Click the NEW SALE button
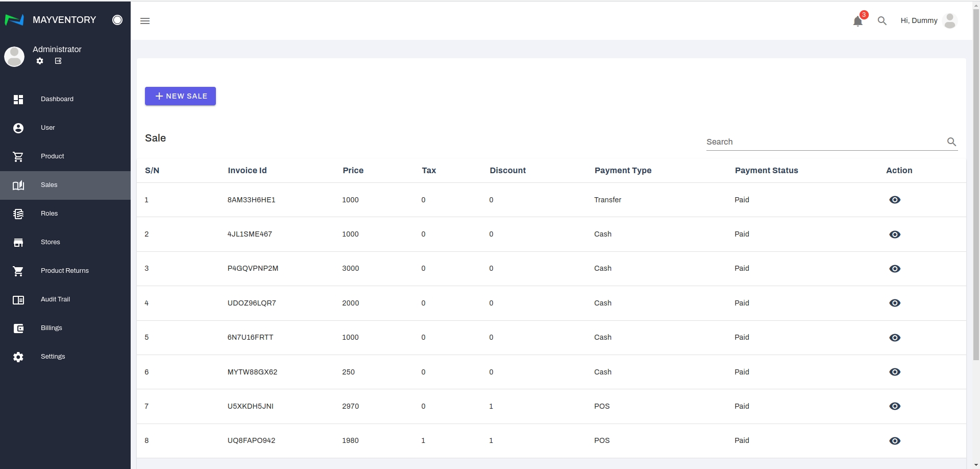980x469 pixels. (180, 96)
